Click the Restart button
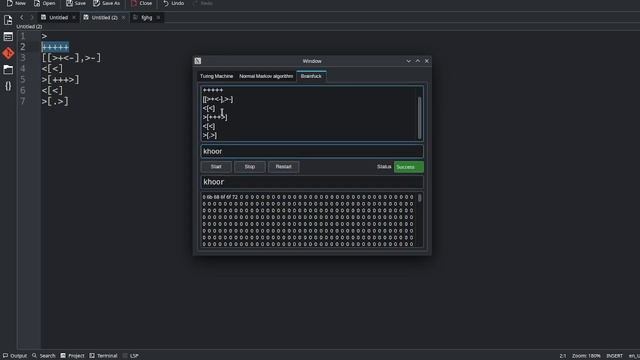 pos(283,167)
